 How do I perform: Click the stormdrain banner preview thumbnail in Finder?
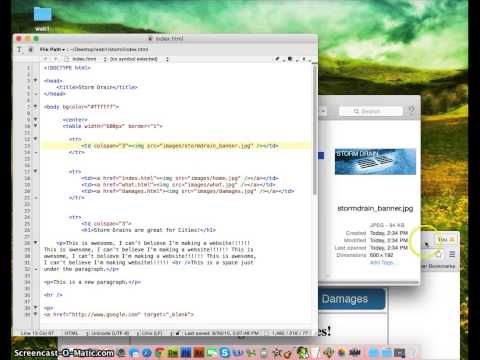(x=375, y=161)
